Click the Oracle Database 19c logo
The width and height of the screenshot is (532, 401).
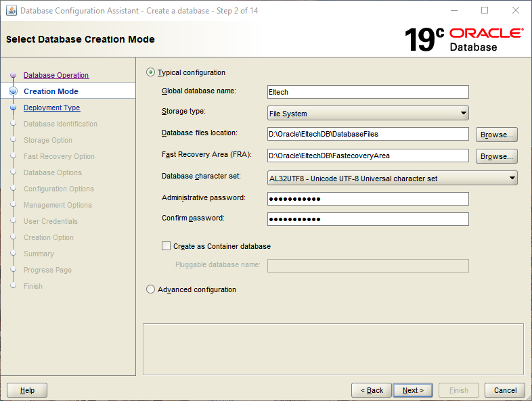click(x=464, y=39)
